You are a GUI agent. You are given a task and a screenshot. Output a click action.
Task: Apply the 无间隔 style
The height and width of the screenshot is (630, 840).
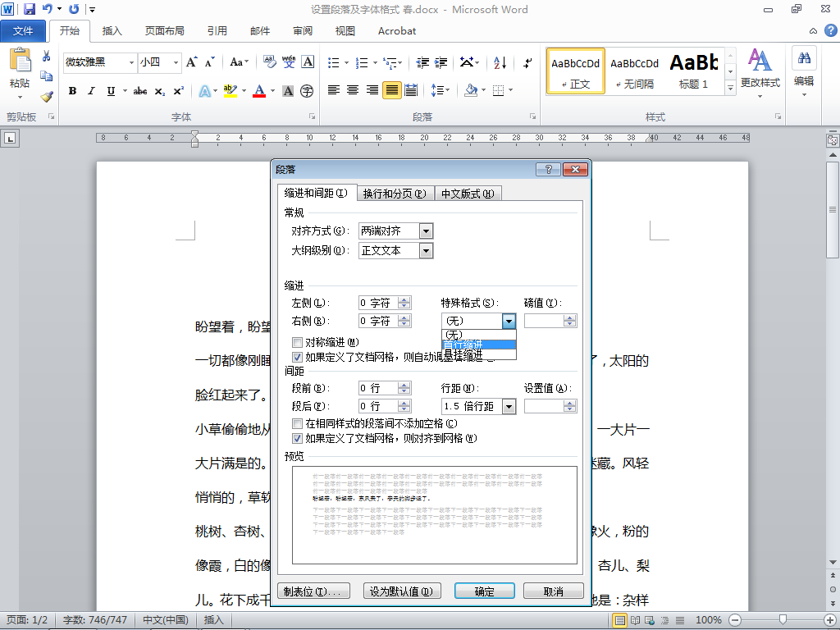(634, 72)
